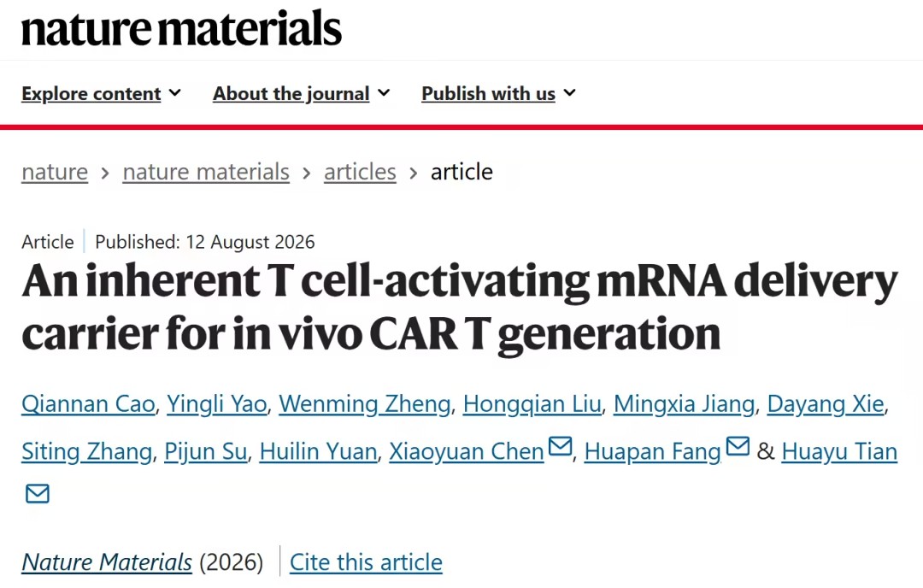Select author Wenming Zheng

(x=365, y=403)
